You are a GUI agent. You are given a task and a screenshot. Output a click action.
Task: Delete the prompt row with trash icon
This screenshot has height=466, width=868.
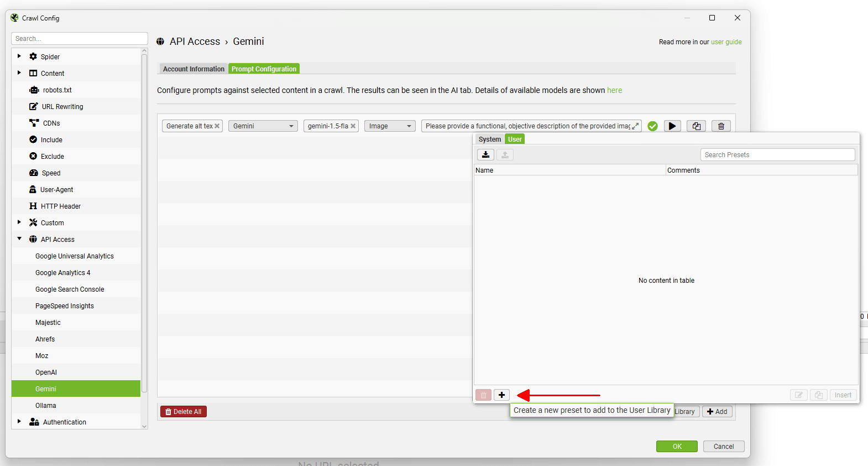(721, 126)
